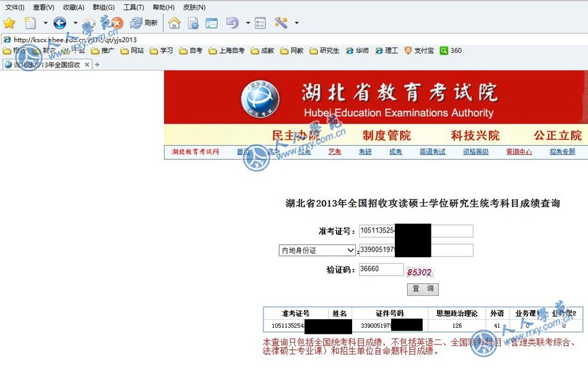Click the 验证码 input field
Image resolution: width=588 pixels, height=371 pixels.
point(381,270)
